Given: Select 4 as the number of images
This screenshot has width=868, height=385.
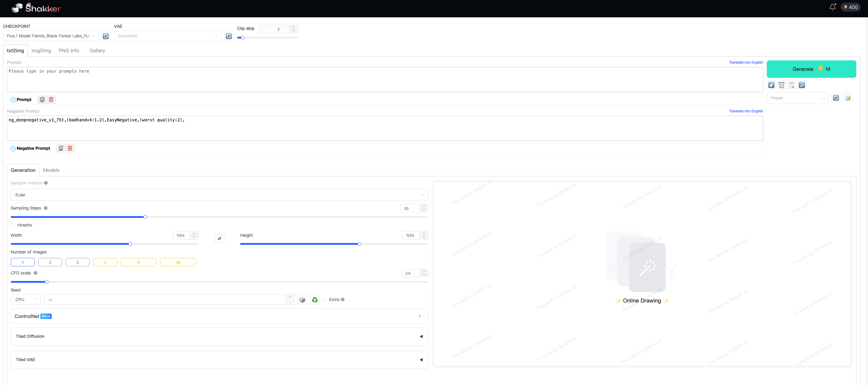Looking at the screenshot, I should click(105, 262).
